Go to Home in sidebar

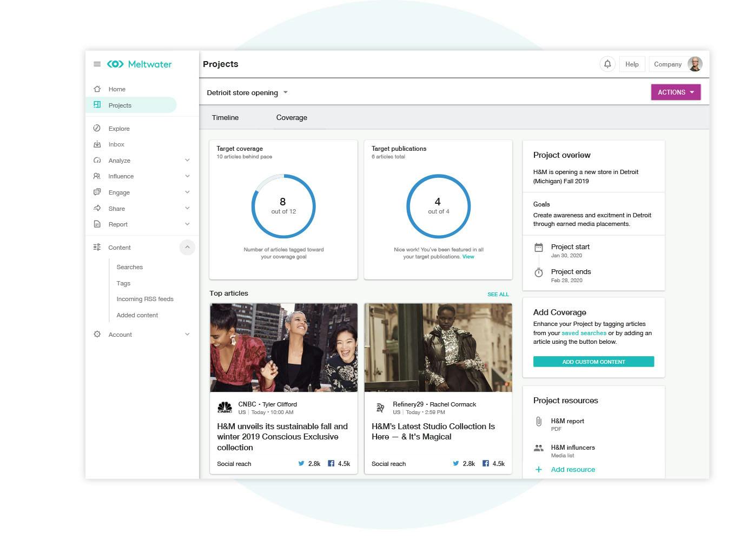[x=117, y=89]
